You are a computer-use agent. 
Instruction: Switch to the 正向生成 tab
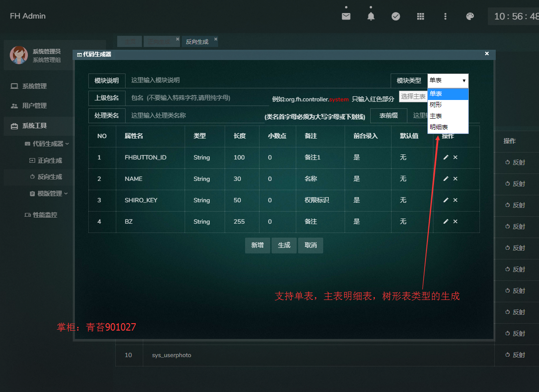point(159,41)
